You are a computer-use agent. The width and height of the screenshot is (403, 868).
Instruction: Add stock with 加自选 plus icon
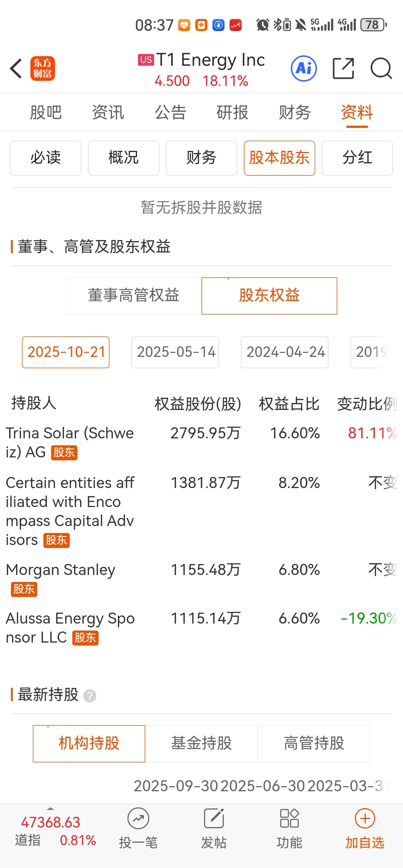tap(365, 819)
